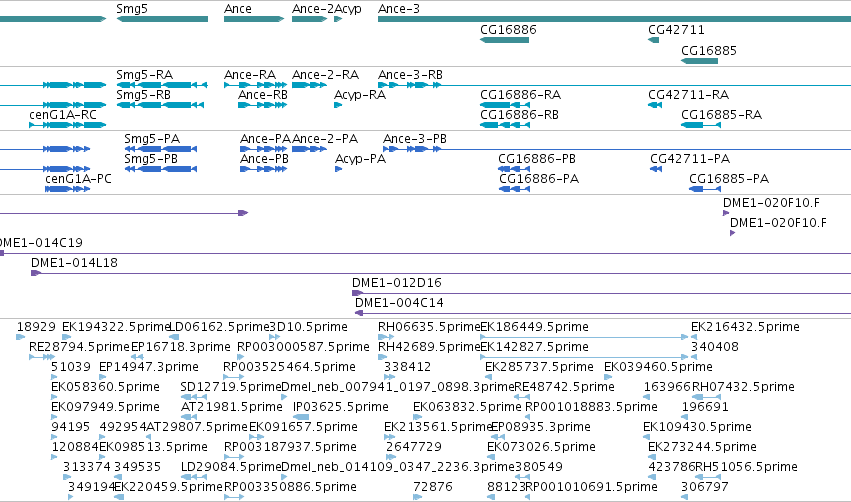Select EST EK186449.5prime
The width and height of the screenshot is (851, 502).
(535, 327)
